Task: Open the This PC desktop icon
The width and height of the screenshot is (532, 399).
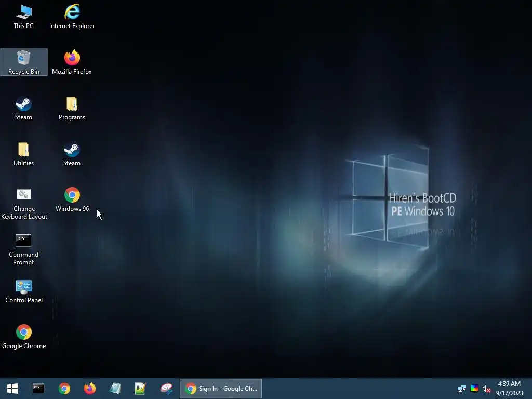Action: (24, 17)
